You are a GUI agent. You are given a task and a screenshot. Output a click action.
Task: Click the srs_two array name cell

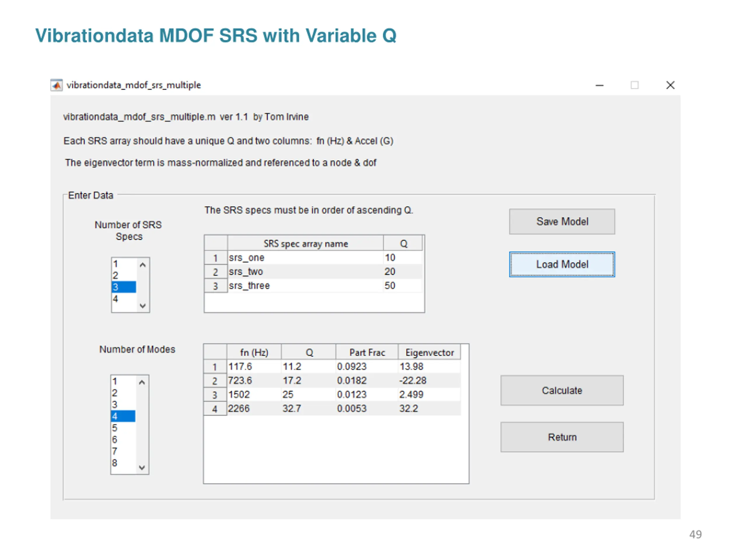[305, 272]
